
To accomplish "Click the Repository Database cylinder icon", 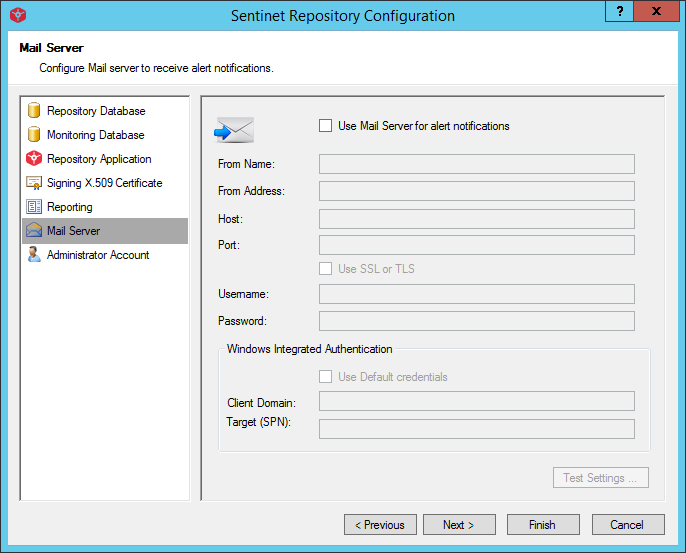I will (x=34, y=110).
